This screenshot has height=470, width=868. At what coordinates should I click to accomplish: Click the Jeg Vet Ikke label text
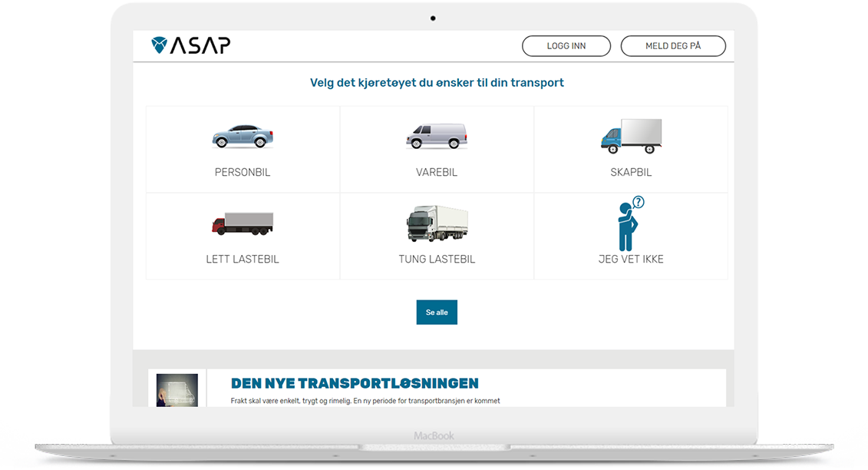[631, 259]
